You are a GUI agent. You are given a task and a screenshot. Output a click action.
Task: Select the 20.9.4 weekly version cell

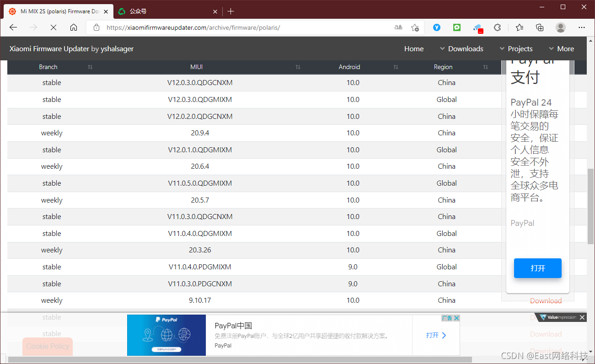point(200,133)
